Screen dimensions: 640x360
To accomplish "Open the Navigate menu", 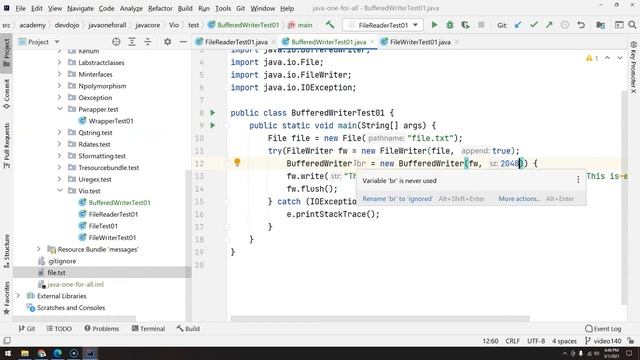I will 80,8.
